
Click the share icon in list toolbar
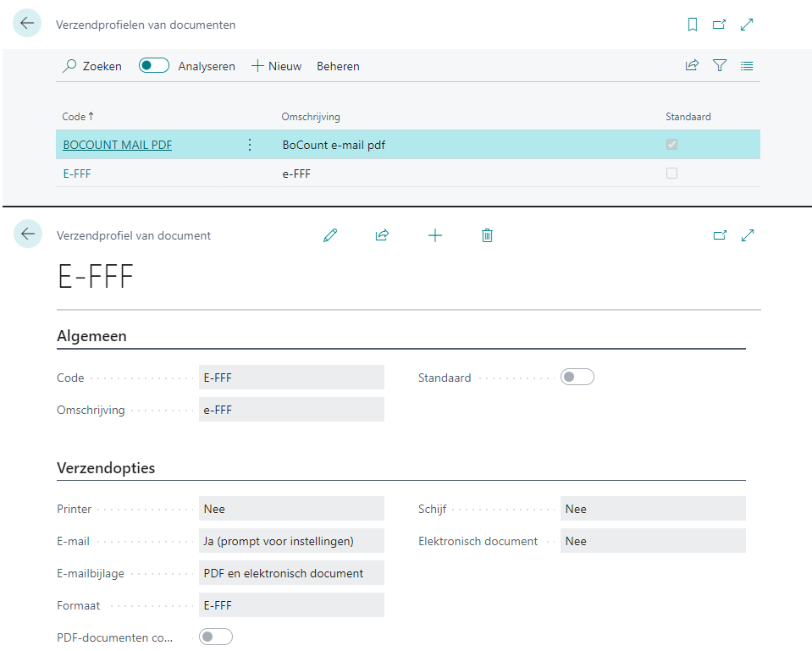coord(692,65)
